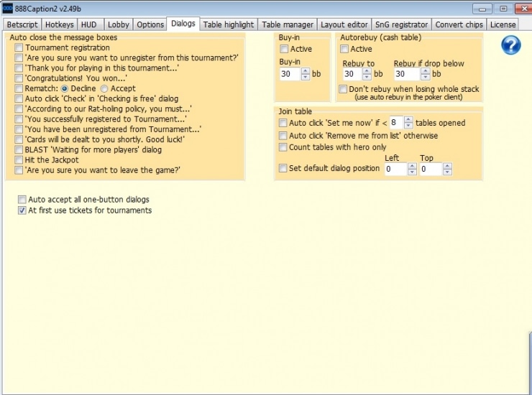Increase the tables opened count
This screenshot has height=395, width=532.
pos(408,119)
